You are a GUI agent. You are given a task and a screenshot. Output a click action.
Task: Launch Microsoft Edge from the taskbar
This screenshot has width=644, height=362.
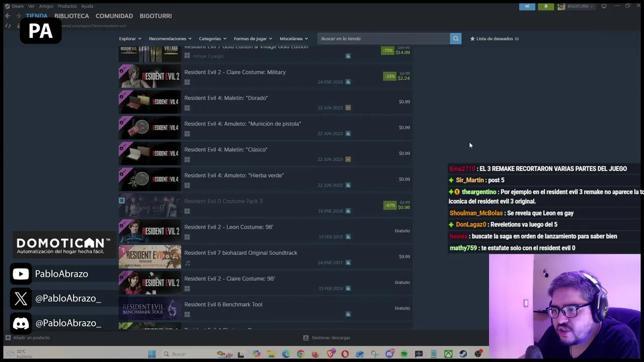pyautogui.click(x=286, y=354)
